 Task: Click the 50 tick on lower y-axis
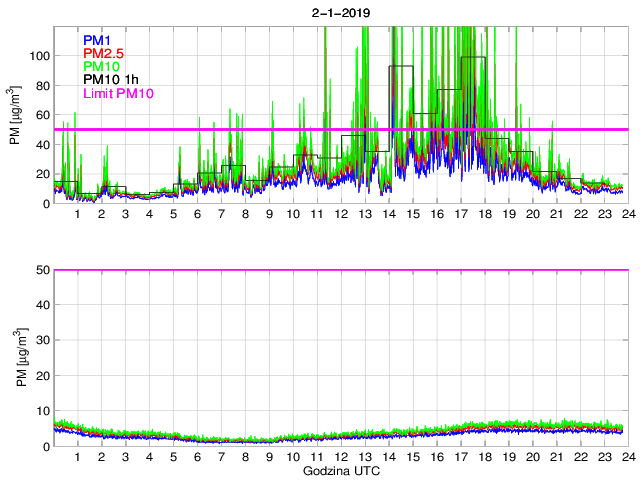[x=41, y=270]
